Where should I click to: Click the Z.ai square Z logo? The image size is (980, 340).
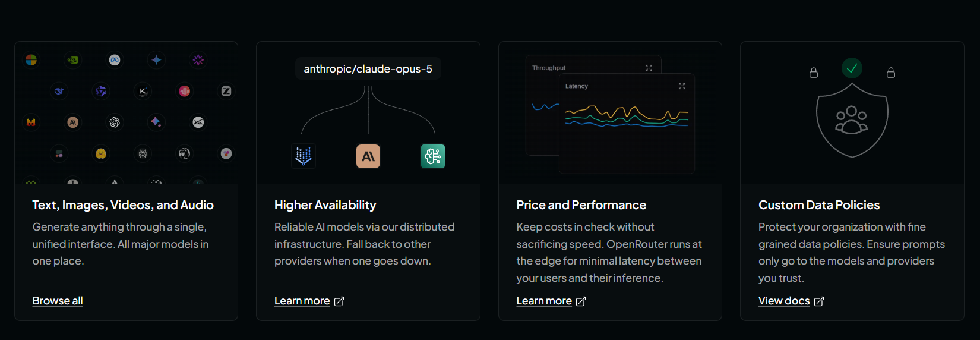coord(226,91)
